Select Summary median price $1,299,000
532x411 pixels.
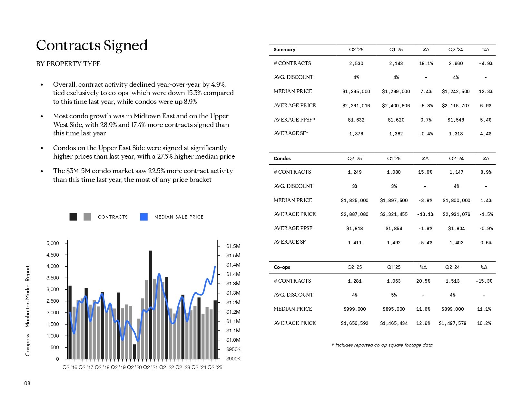(x=396, y=92)
